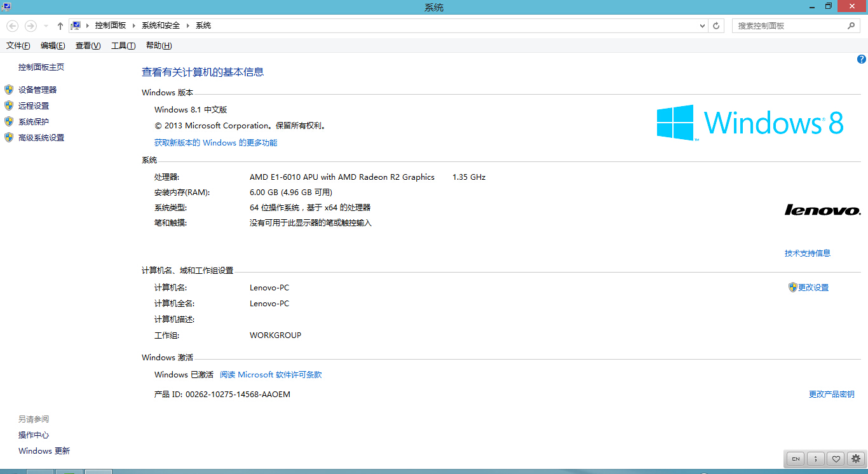Image resolution: width=868 pixels, height=474 pixels.
Task: Click the punctuation mode button on the IME bar
Action: 816,458
